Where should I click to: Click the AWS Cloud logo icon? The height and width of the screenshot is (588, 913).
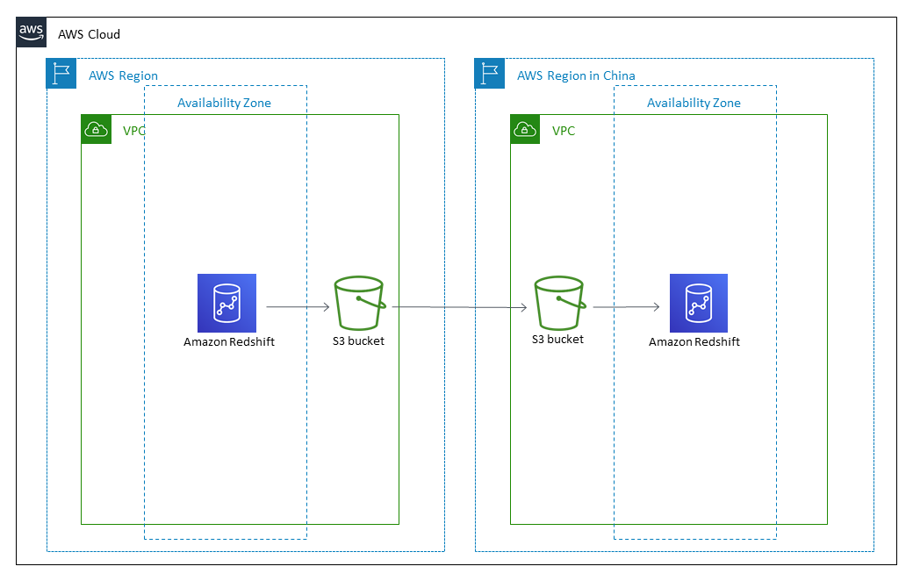click(31, 32)
